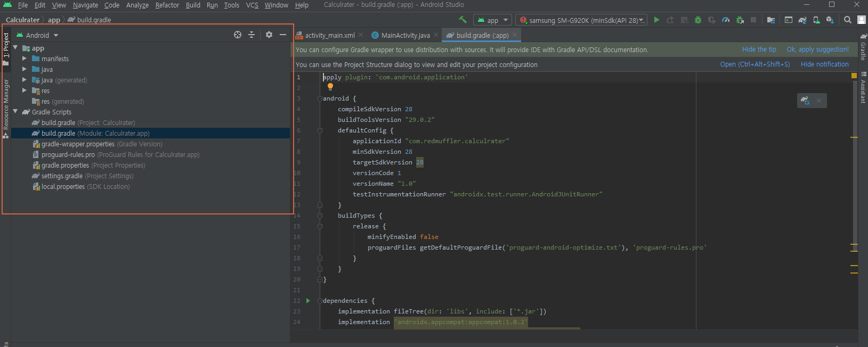Click the locate-file target icon in Project panel

[x=238, y=35]
